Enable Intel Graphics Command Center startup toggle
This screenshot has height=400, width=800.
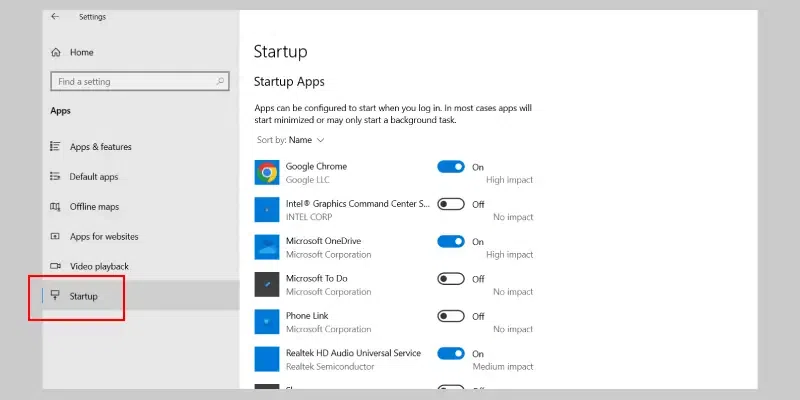click(x=451, y=204)
